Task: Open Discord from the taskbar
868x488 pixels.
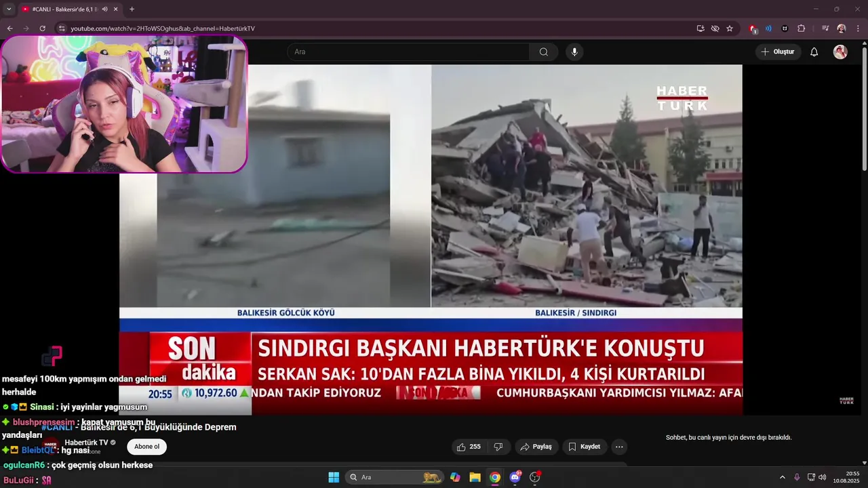Action: click(x=515, y=477)
